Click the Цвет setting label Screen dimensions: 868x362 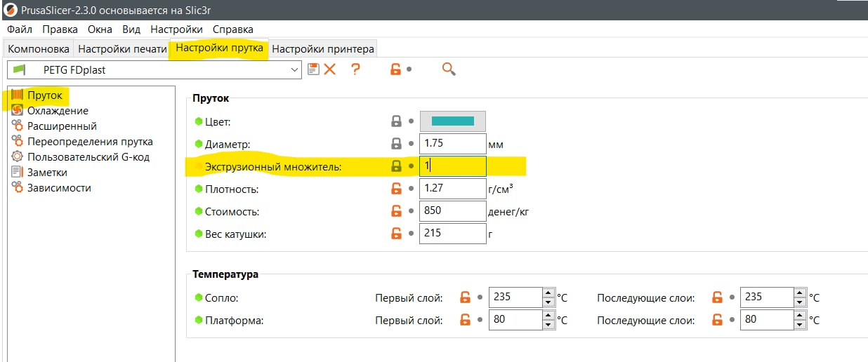[x=218, y=122]
